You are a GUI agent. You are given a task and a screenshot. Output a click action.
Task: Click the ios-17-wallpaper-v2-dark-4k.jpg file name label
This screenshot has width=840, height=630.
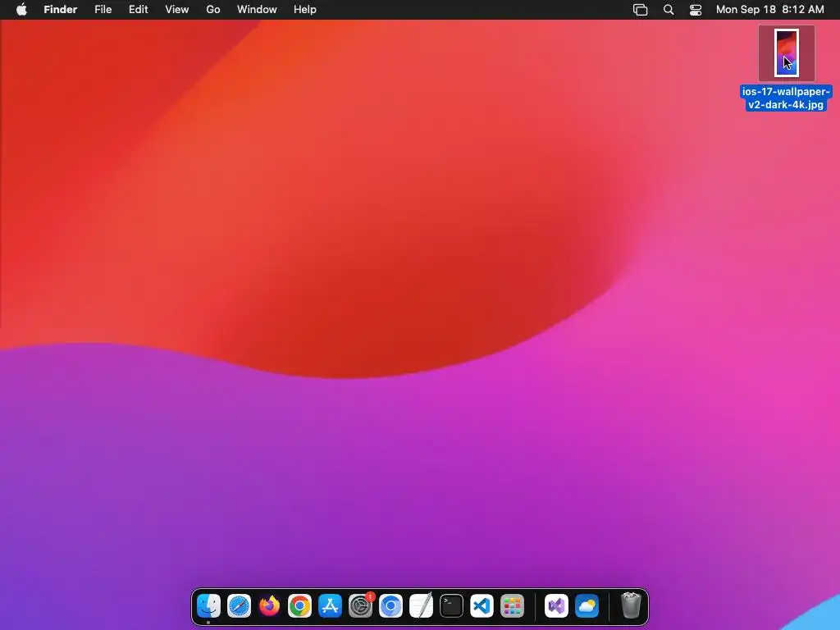pyautogui.click(x=786, y=98)
